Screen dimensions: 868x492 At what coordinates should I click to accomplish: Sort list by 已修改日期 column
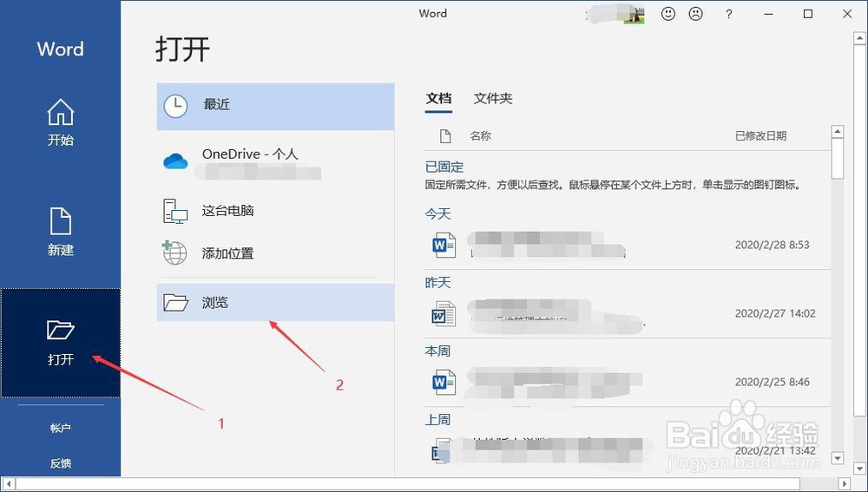click(760, 136)
